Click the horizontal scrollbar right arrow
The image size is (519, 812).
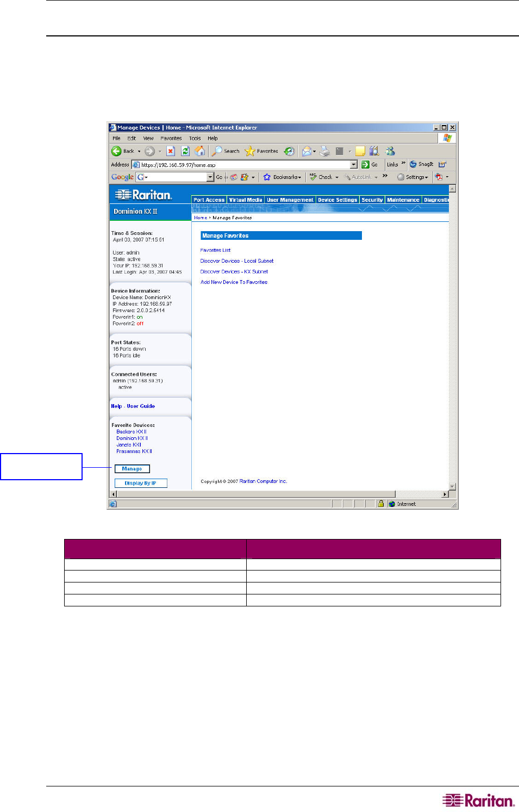(x=445, y=494)
